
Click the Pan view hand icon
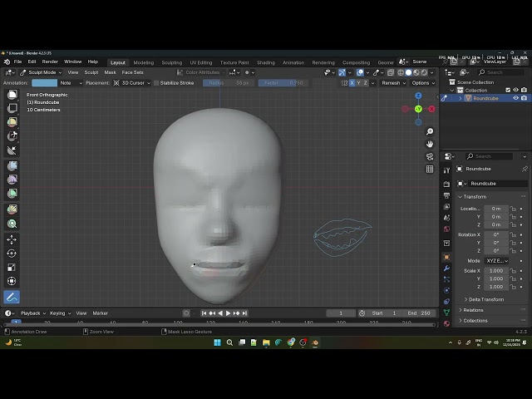pyautogui.click(x=430, y=144)
